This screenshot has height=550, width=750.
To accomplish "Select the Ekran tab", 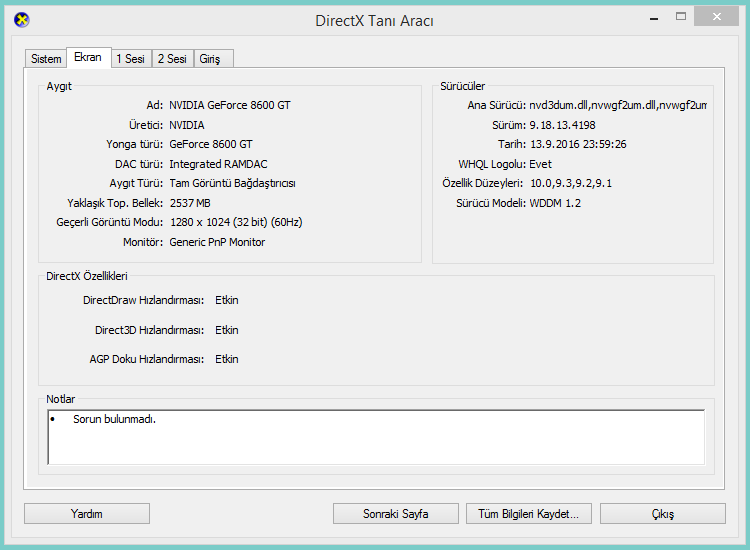I will click(88, 57).
